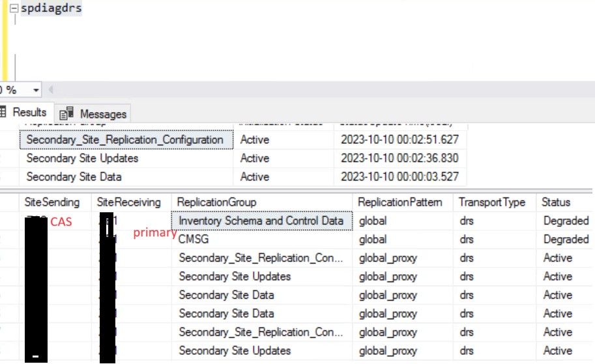Viewport: 595px width, 364px height.
Task: Click the Results tab grid icon
Action: [x=3, y=112]
